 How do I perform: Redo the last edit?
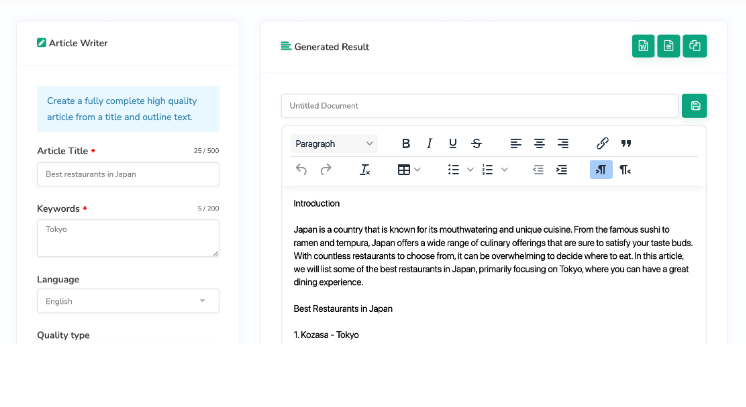326,169
